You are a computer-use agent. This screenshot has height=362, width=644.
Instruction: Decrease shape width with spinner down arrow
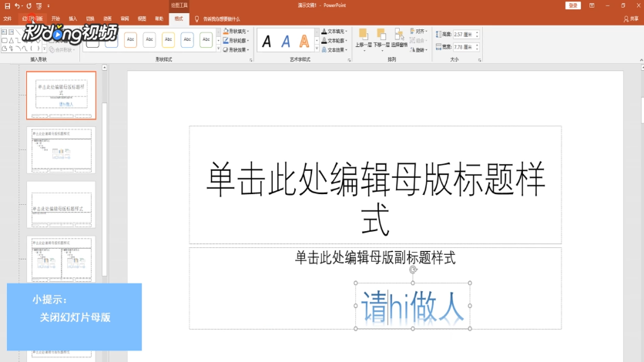pos(478,49)
